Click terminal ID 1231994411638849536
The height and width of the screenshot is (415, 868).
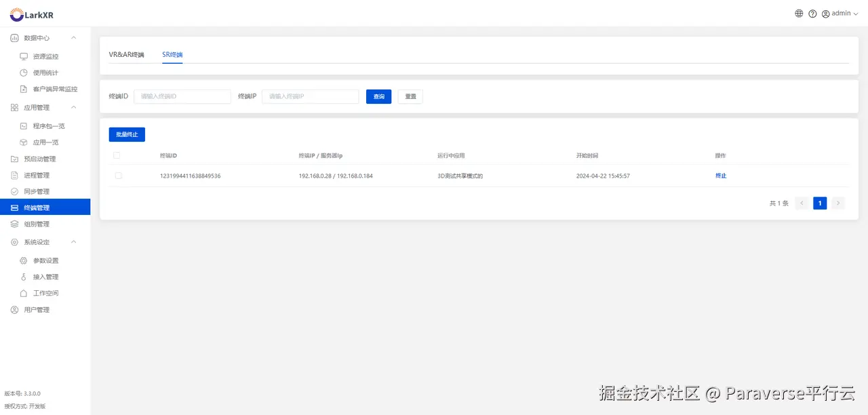coord(191,176)
